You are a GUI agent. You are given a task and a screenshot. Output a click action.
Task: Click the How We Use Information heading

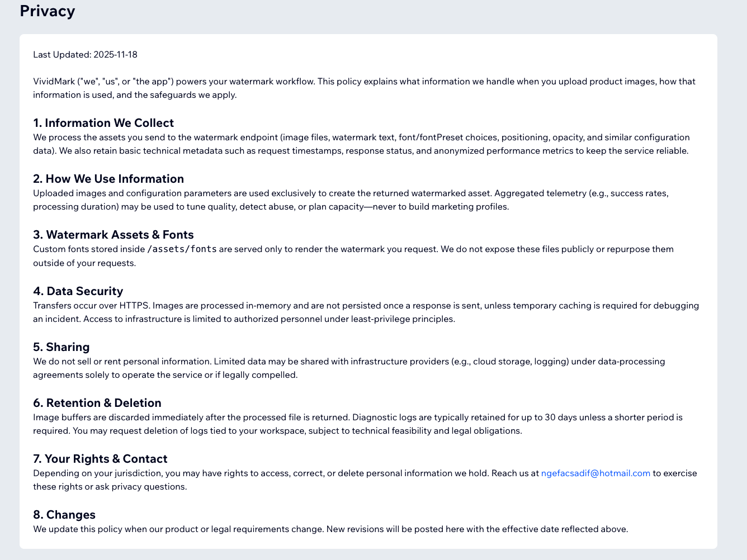(108, 179)
